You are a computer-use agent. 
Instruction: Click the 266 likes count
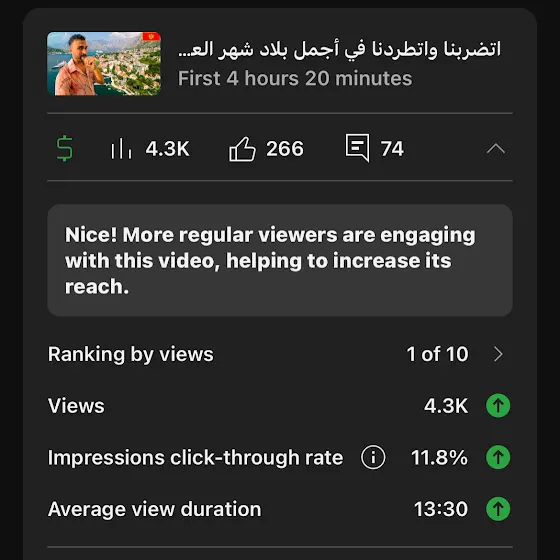(285, 149)
